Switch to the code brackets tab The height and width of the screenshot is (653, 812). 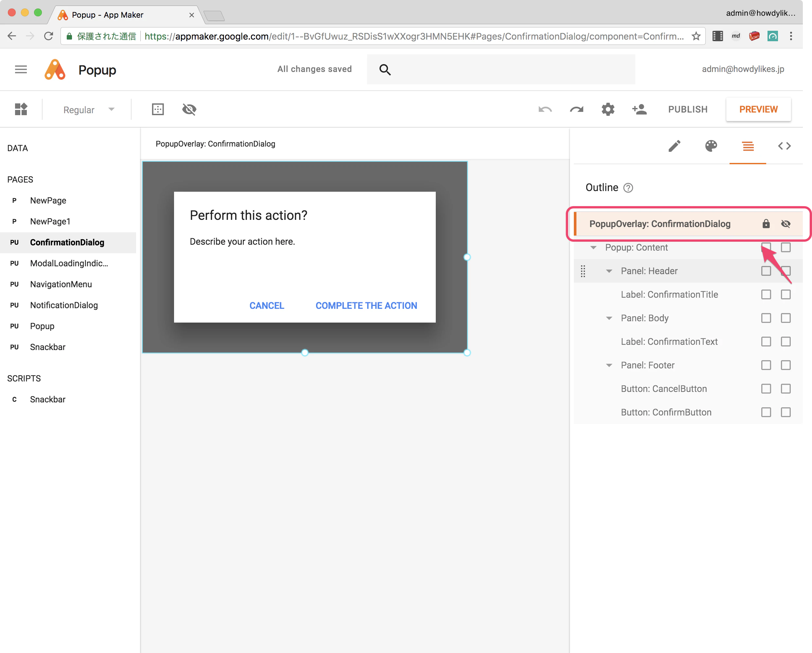(x=785, y=146)
